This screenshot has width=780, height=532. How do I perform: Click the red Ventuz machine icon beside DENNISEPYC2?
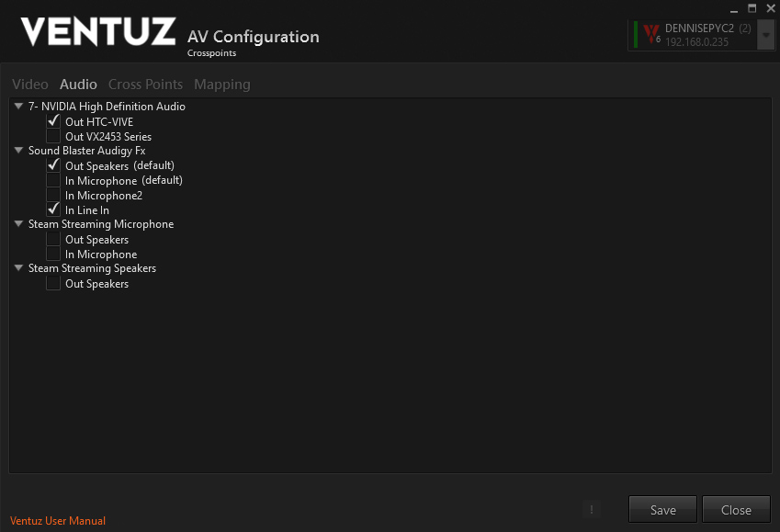click(x=651, y=34)
